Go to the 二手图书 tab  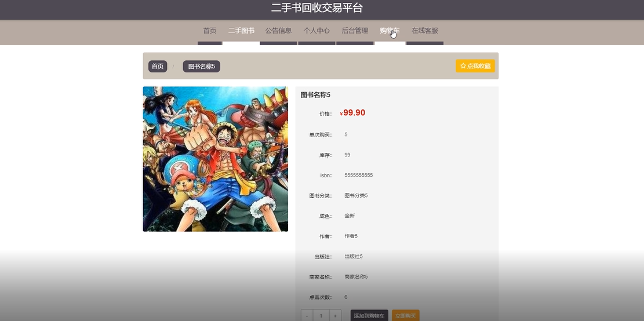point(241,31)
